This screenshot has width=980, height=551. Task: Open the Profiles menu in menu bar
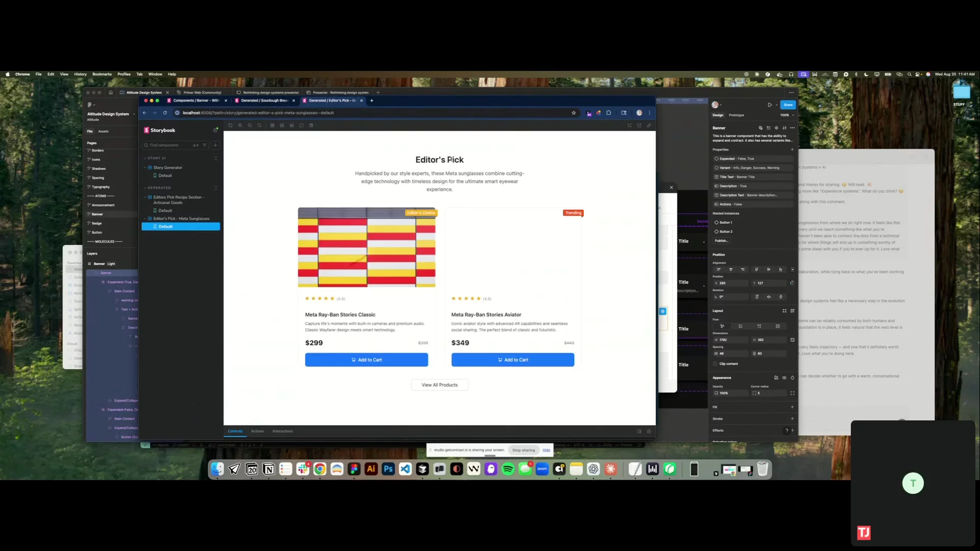click(x=124, y=74)
